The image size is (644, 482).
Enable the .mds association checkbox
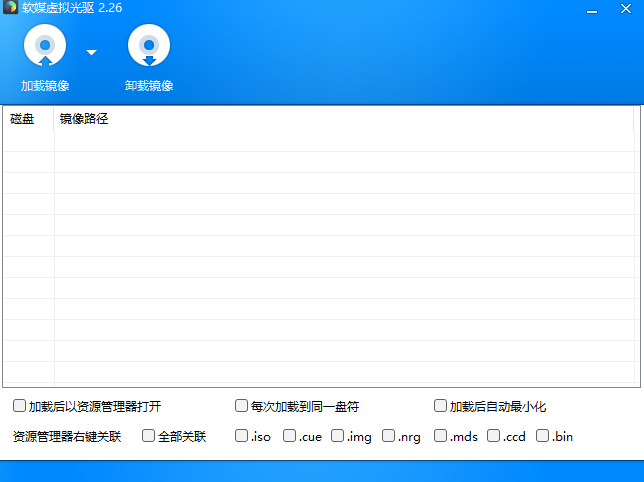(x=440, y=436)
